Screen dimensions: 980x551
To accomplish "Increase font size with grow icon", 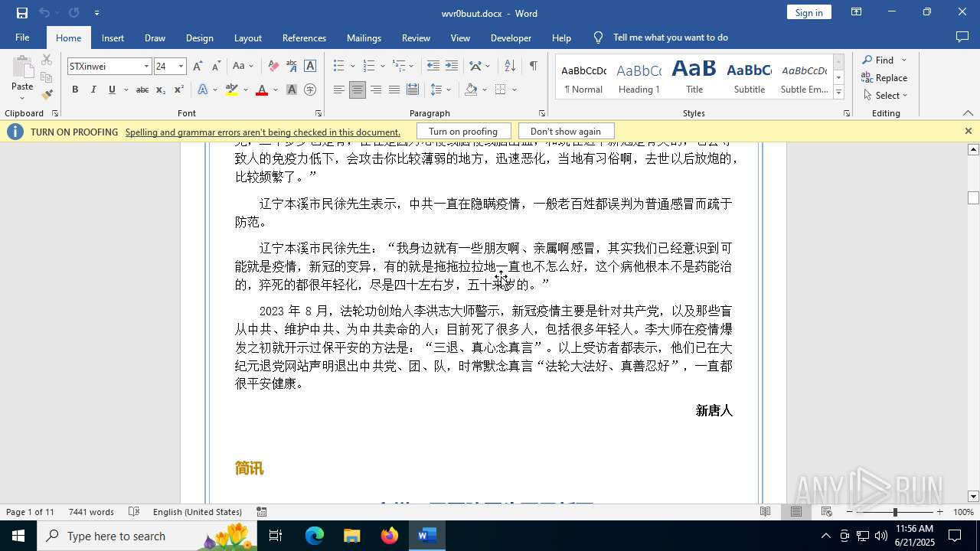I will coord(198,67).
